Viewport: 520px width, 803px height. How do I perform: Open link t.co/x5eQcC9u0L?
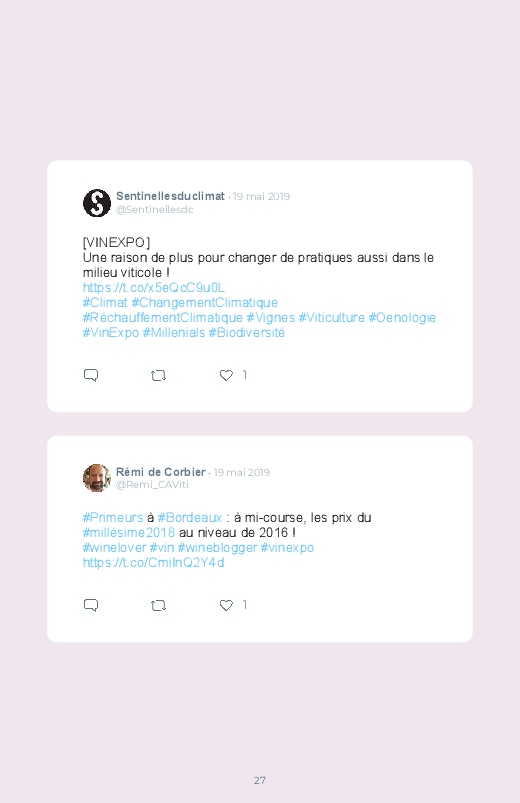(x=154, y=287)
